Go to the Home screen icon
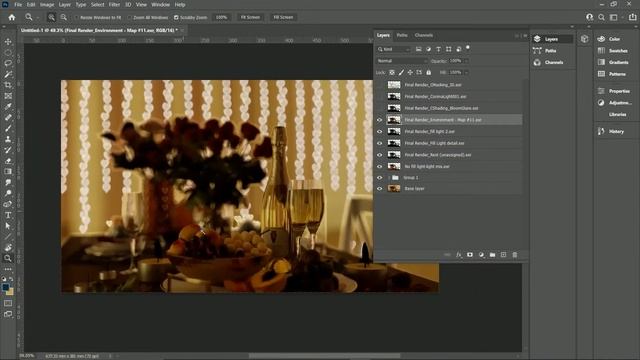 tap(12, 17)
